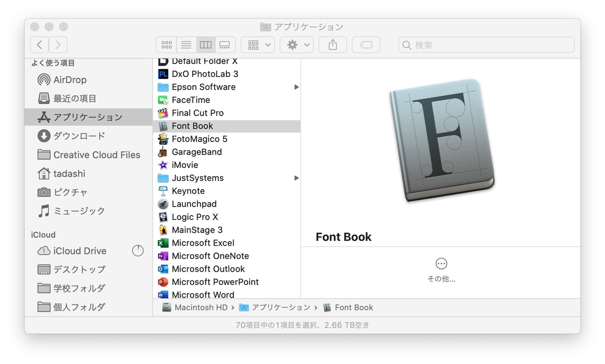Click the Microsoft Excel app icon
The height and width of the screenshot is (364, 605).
click(163, 243)
